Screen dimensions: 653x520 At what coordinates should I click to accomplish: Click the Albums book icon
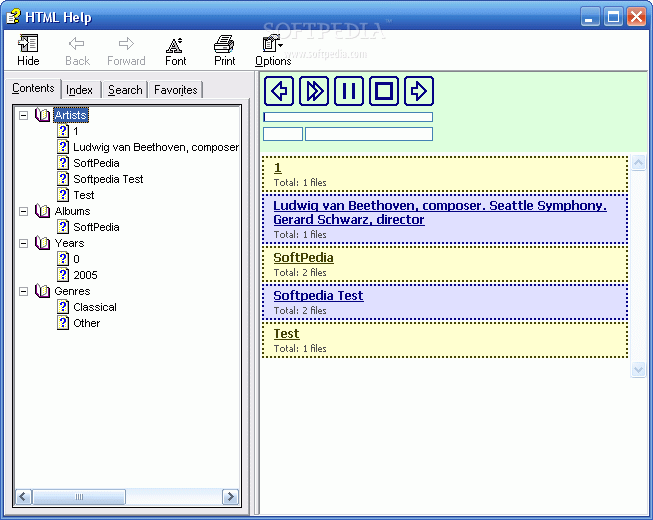click(x=42, y=211)
